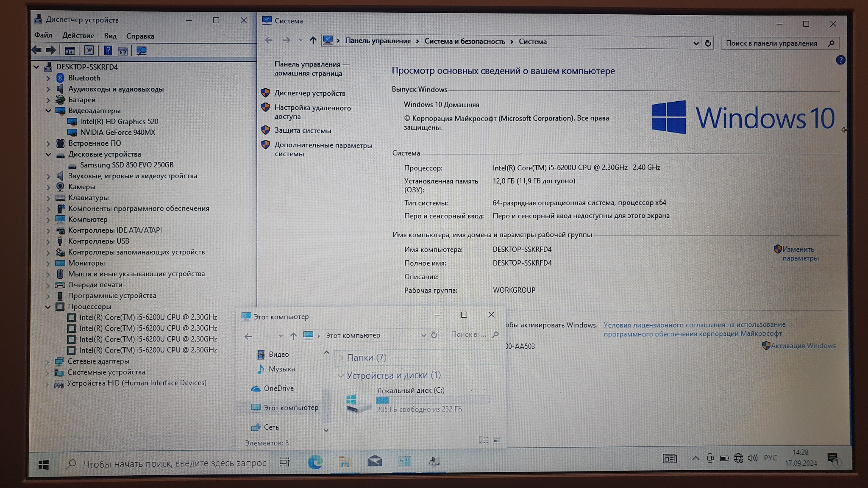The height and width of the screenshot is (488, 868).
Task: Click Device Manager back arrow toolbar icon
Action: coord(37,50)
